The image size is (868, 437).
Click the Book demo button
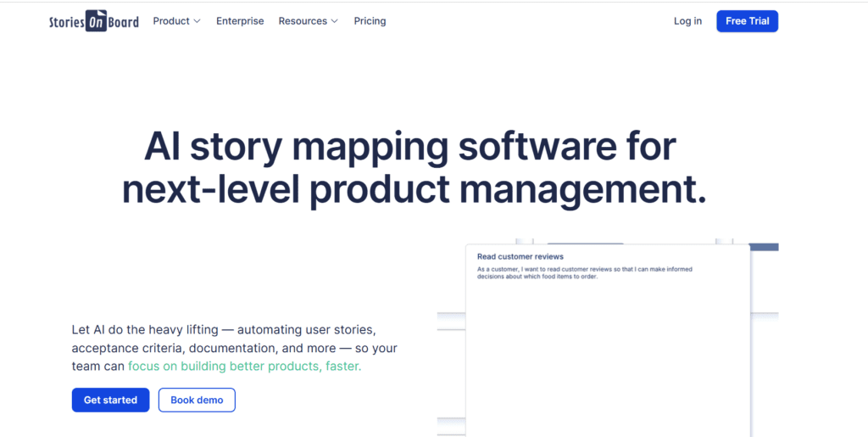click(197, 400)
